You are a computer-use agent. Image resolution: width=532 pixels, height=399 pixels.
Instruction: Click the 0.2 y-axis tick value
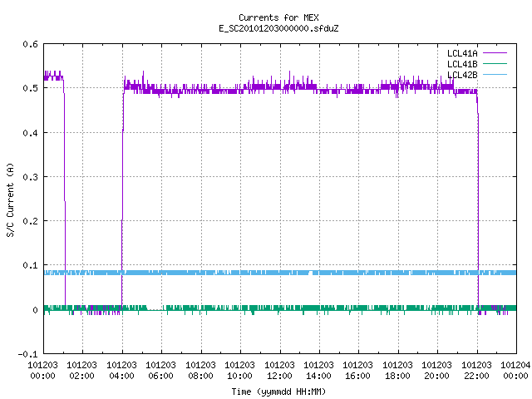pyautogui.click(x=30, y=221)
